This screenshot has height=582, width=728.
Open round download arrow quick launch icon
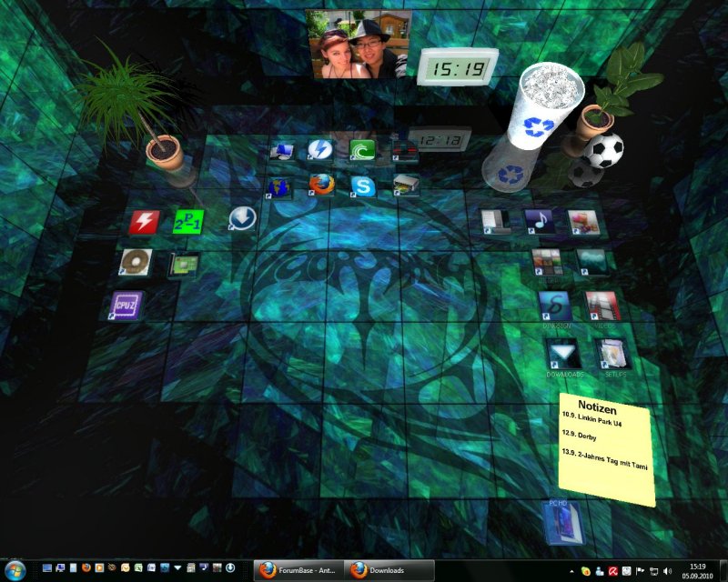pyautogui.click(x=230, y=567)
